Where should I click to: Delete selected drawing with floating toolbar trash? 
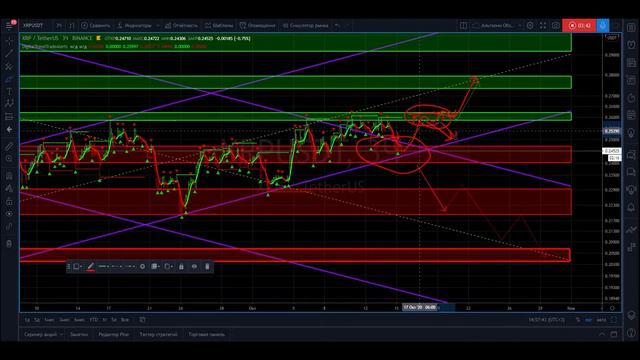[x=207, y=267]
